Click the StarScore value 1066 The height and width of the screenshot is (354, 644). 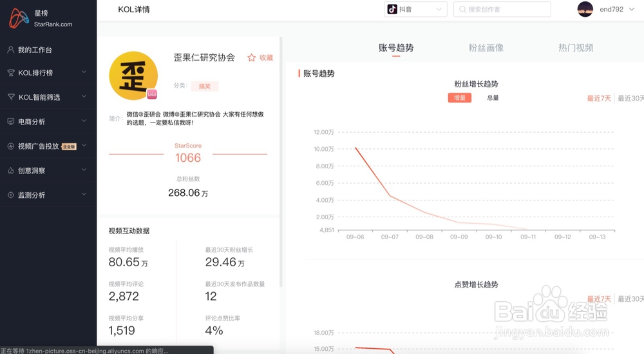[188, 158]
